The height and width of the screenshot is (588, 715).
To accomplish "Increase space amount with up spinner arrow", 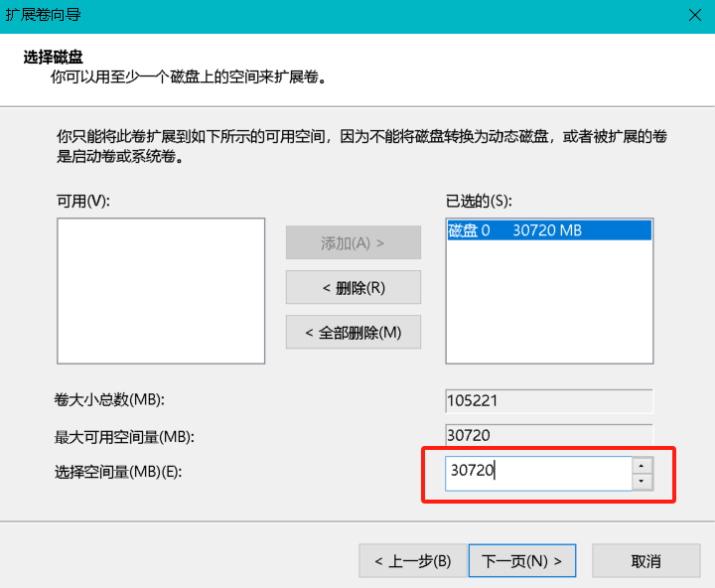I will (x=643, y=465).
